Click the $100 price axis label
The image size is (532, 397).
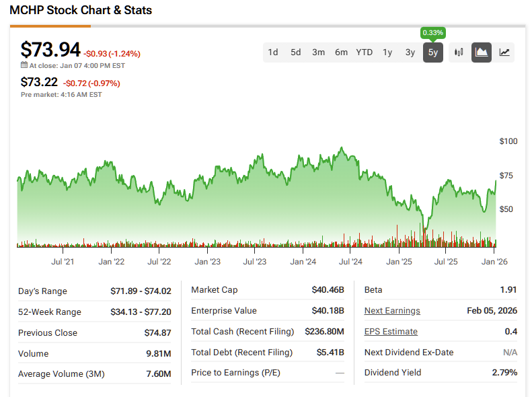pos(508,141)
